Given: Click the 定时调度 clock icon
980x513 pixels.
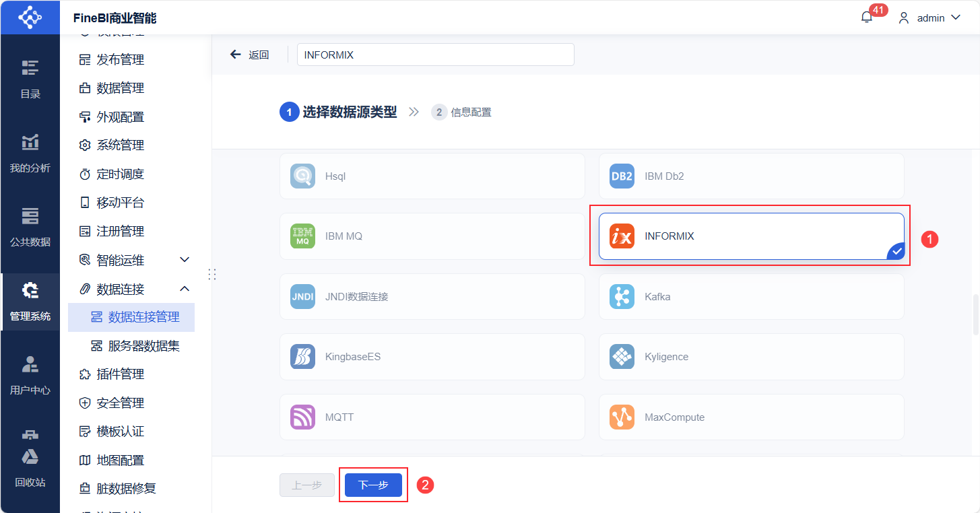Looking at the screenshot, I should point(85,174).
